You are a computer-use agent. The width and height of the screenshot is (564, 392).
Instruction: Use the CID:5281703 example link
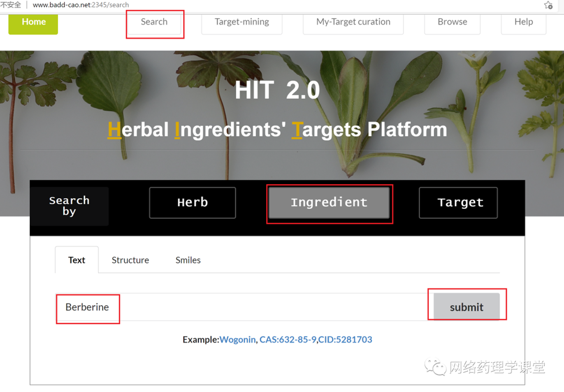click(x=345, y=340)
